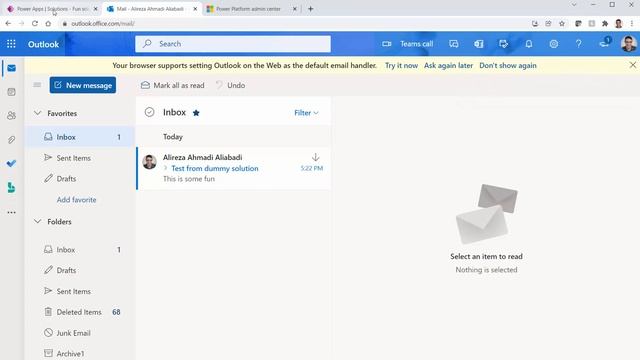Viewport: 640px width, 360px height.
Task: Select Drafts under Folders
Action: 80,270
